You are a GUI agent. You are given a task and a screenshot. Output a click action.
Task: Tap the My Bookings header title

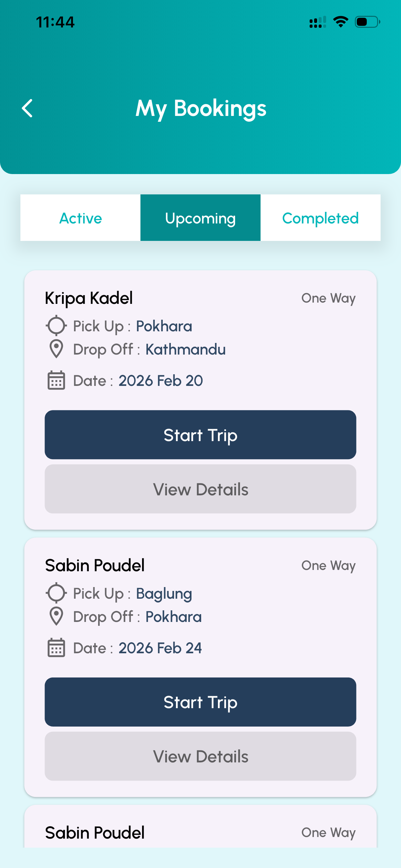point(201,108)
